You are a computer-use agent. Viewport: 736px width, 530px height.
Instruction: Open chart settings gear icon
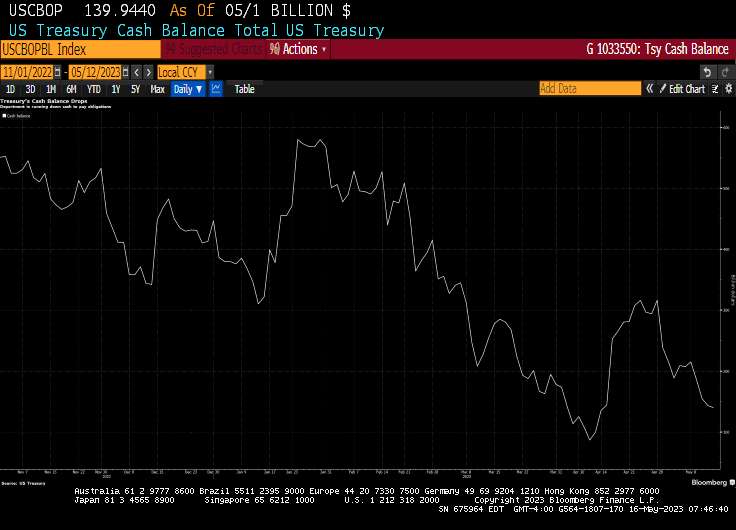(x=728, y=89)
